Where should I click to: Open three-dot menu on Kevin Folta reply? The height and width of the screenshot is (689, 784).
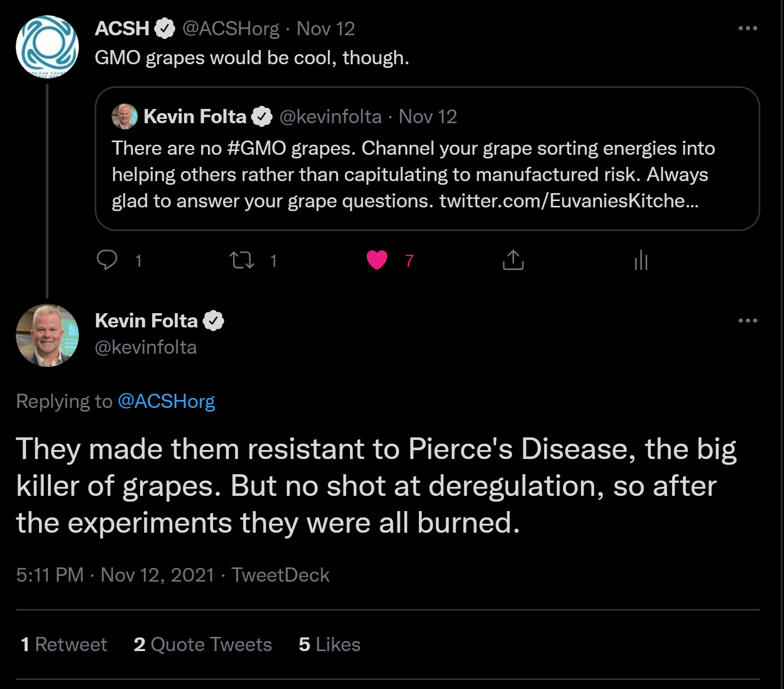click(748, 321)
